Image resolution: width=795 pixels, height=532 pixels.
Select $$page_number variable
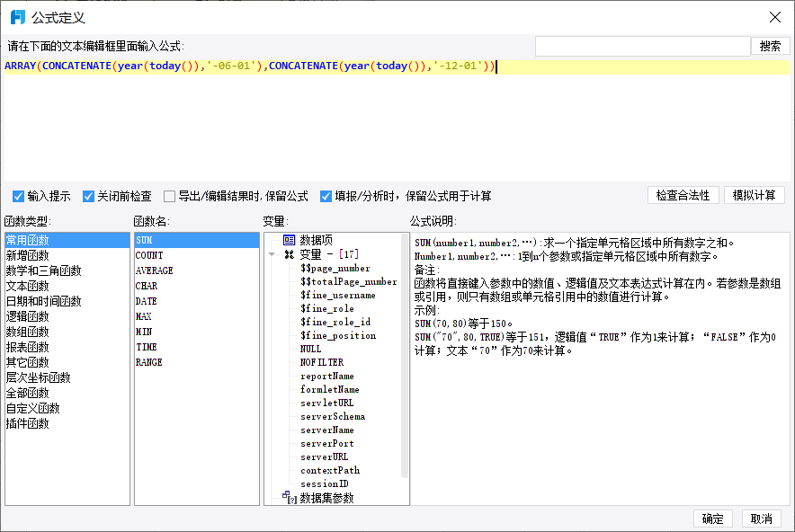pyautogui.click(x=335, y=268)
